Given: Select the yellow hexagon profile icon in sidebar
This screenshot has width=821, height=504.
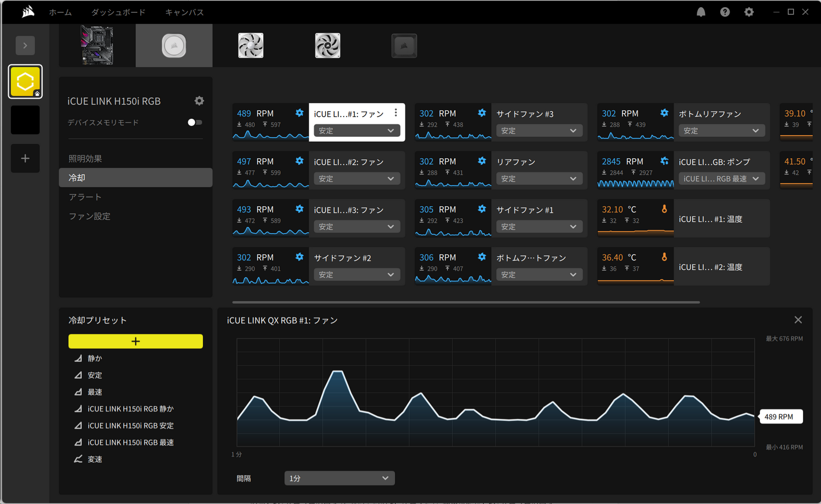Looking at the screenshot, I should 25,81.
